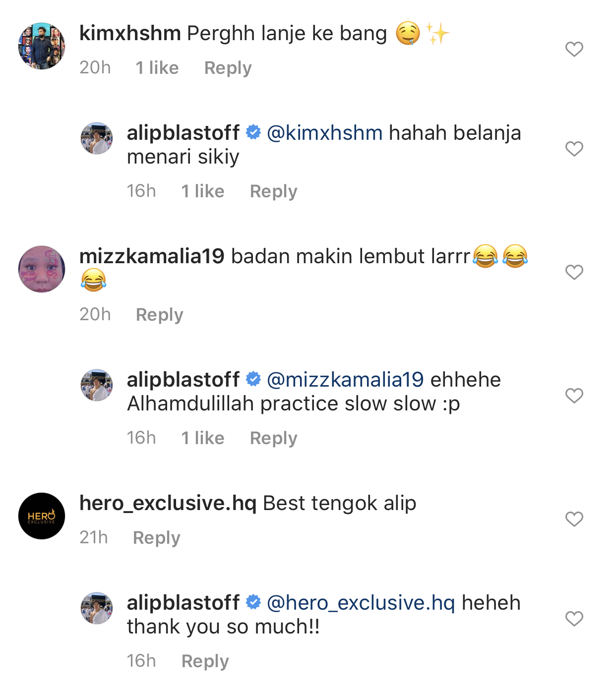This screenshot has width=616, height=687.
Task: Reply to kimxhshm's comment
Action: click(x=228, y=68)
